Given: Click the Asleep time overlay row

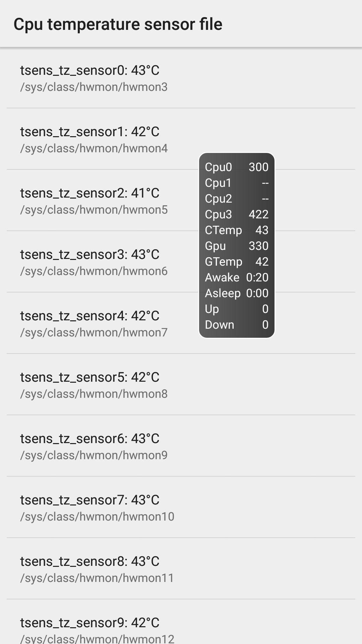Looking at the screenshot, I should click(x=237, y=293).
